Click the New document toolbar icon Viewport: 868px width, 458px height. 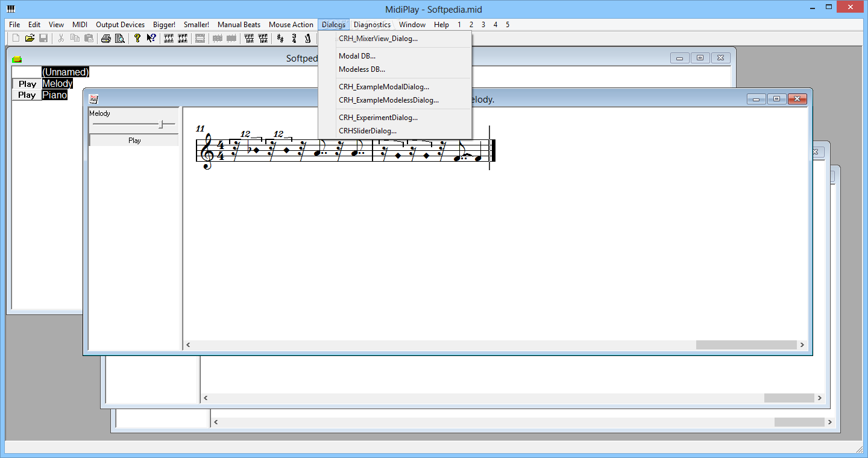(16, 38)
